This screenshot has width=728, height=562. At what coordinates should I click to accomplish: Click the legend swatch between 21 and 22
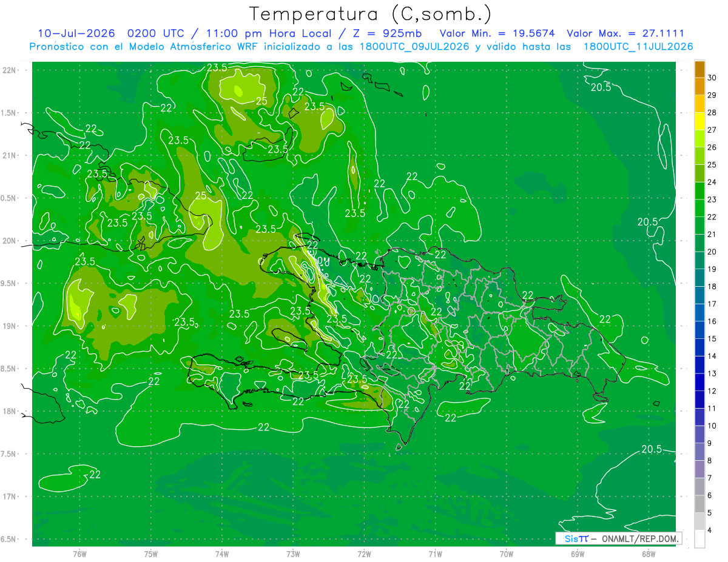pos(699,226)
